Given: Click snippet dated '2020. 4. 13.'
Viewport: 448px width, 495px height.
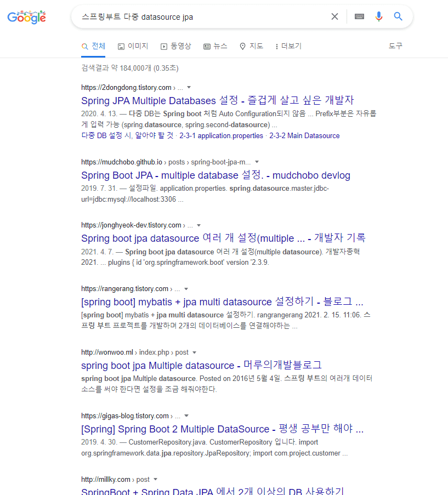Looking at the screenshot, I should point(229,120).
